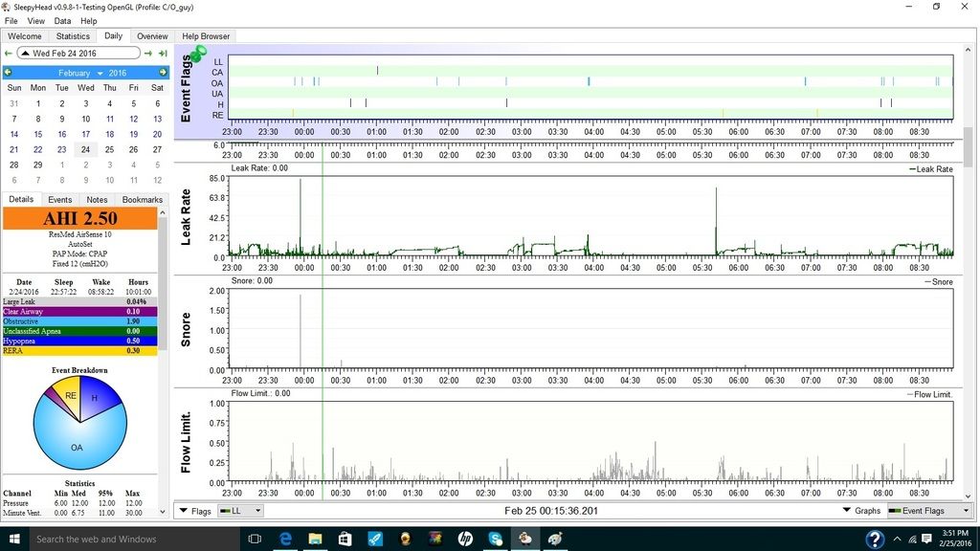980x551 pixels.
Task: Click the Unclassified Apnea row
Action: tap(80, 331)
